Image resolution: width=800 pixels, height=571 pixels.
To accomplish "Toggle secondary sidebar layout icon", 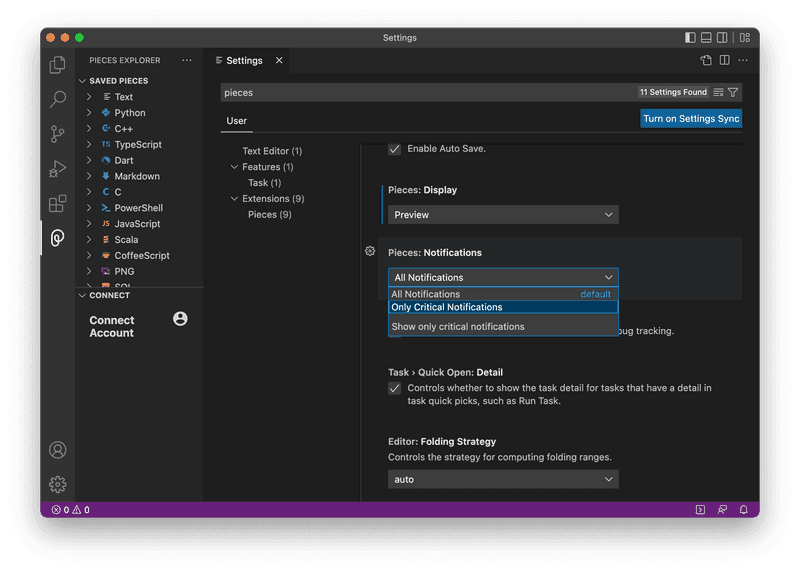I will (x=722, y=37).
